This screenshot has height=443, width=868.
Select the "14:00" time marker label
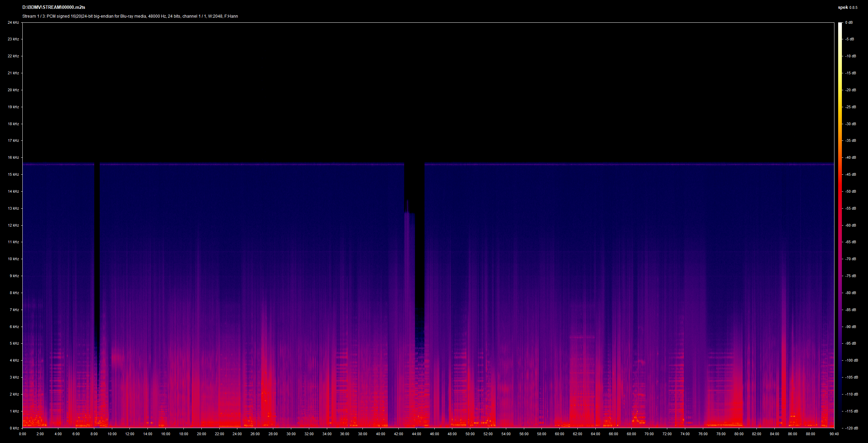[148, 434]
